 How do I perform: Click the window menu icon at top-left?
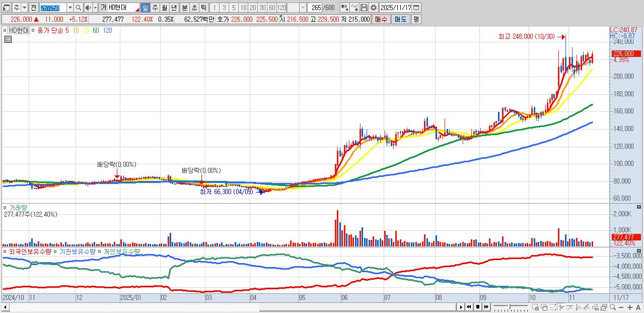pyautogui.click(x=6, y=8)
